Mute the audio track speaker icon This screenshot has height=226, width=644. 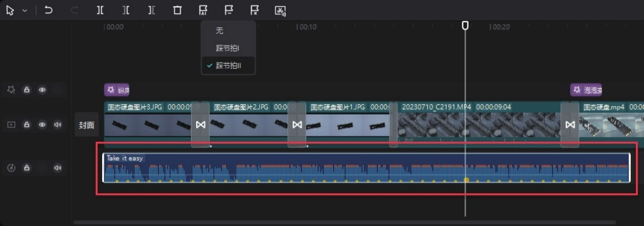point(57,167)
